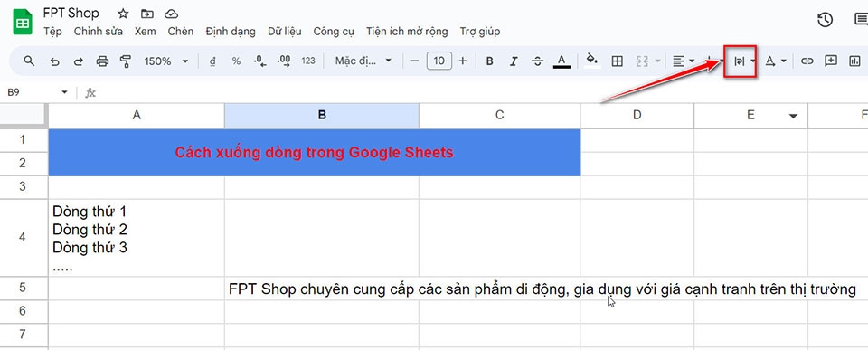Select column C header
Viewport: 868px width, 350px height.
(499, 115)
